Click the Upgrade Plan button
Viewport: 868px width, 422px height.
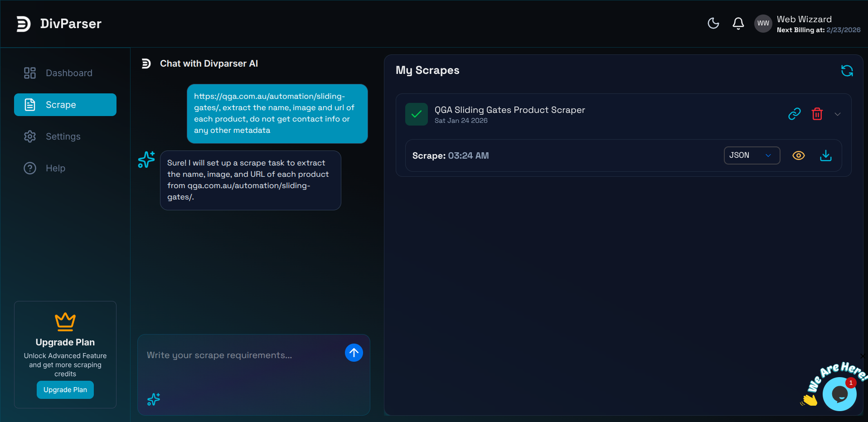pos(65,389)
